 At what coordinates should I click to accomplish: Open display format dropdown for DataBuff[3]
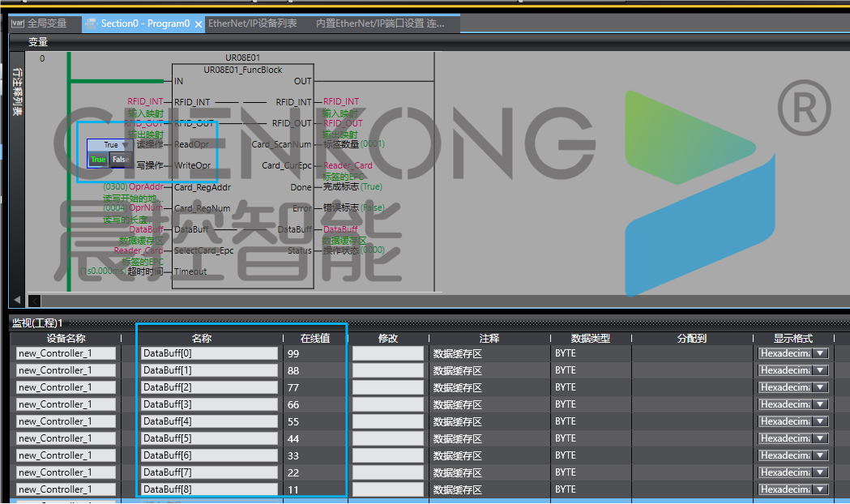click(820, 404)
